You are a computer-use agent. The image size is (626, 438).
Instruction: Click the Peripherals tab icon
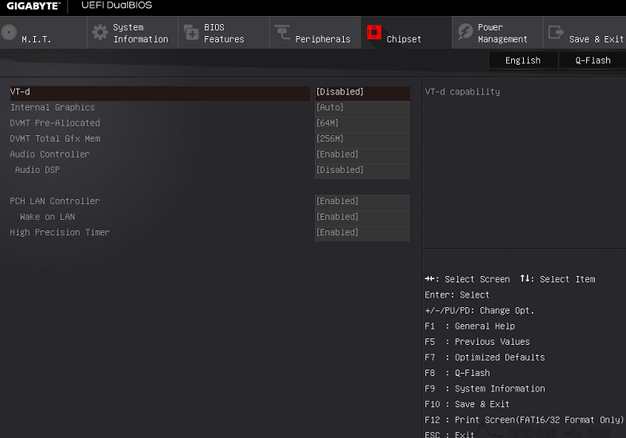click(x=282, y=32)
